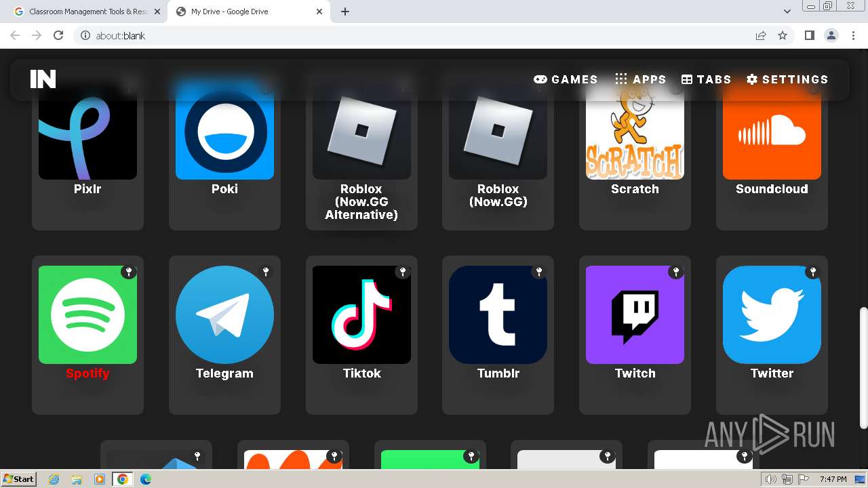Click the IN logo in header
The width and height of the screenshot is (868, 488).
point(43,79)
